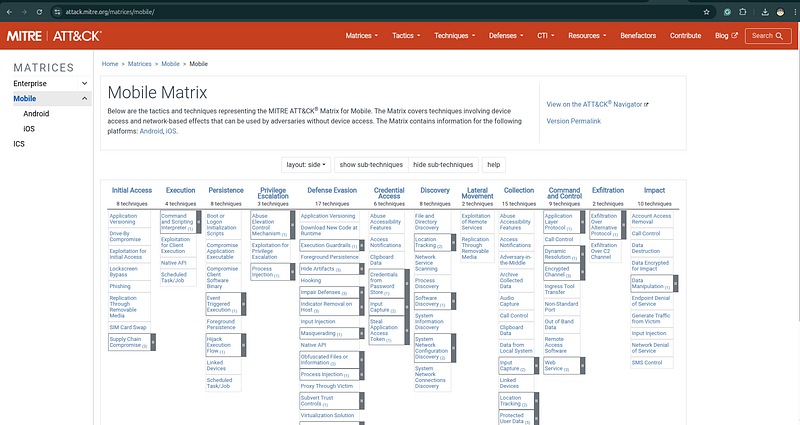
Task: Open the Hooking technique
Action: click(x=311, y=281)
